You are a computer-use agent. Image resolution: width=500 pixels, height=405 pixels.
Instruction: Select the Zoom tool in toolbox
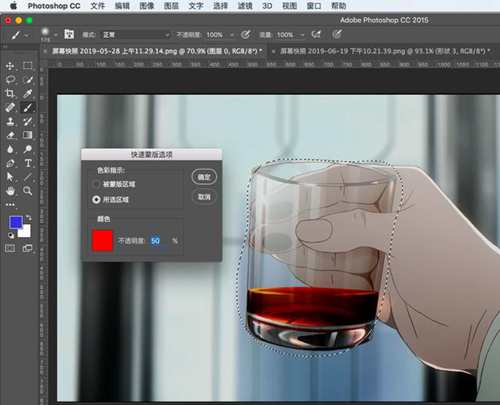pos(28,191)
